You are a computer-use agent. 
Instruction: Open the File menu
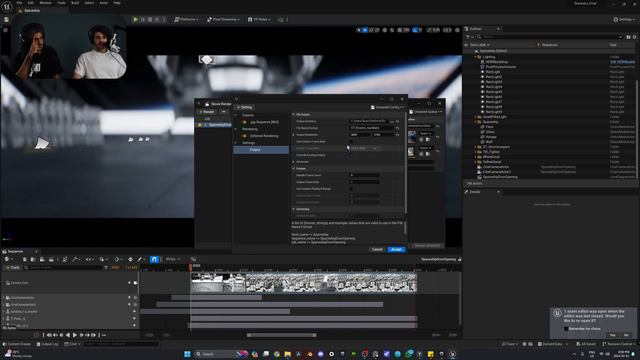(19, 3)
